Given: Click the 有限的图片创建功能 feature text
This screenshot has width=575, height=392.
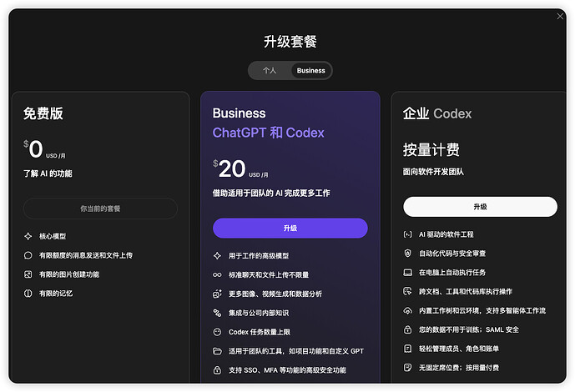Looking at the screenshot, I should pyautogui.click(x=69, y=274).
